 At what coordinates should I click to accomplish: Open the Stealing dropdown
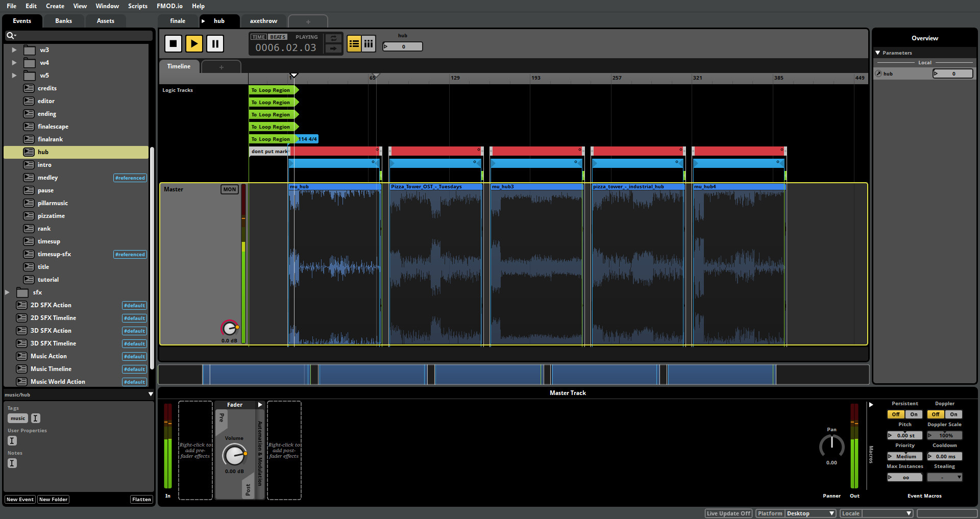click(944, 478)
